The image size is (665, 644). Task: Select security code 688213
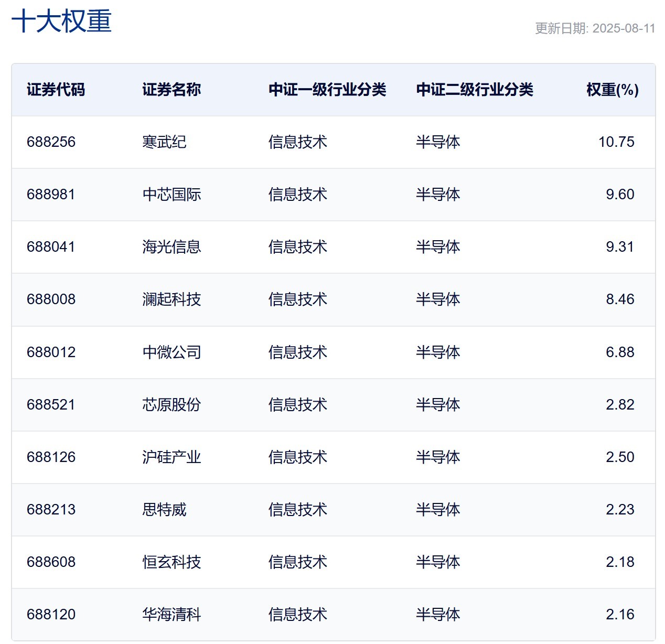pyautogui.click(x=51, y=509)
